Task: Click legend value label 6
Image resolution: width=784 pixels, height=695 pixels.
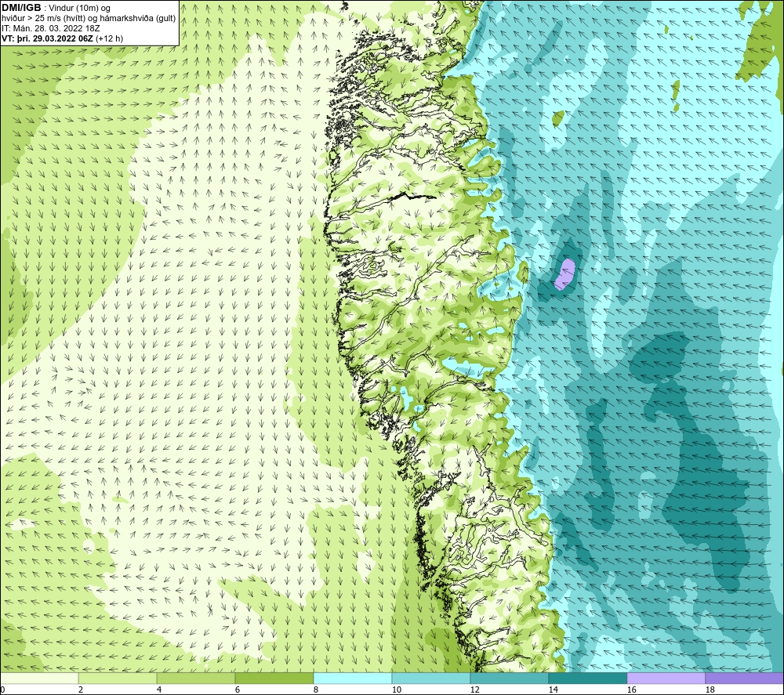Action: click(x=238, y=690)
